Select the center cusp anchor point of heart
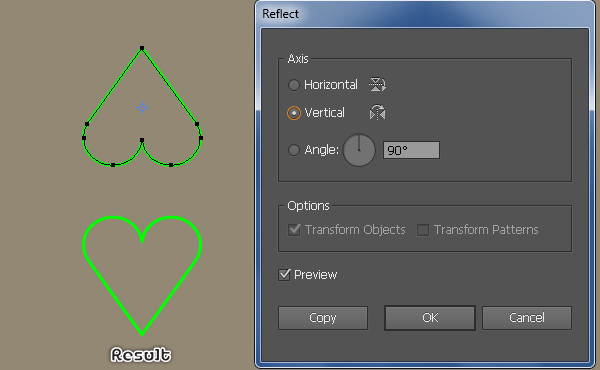 [142, 140]
